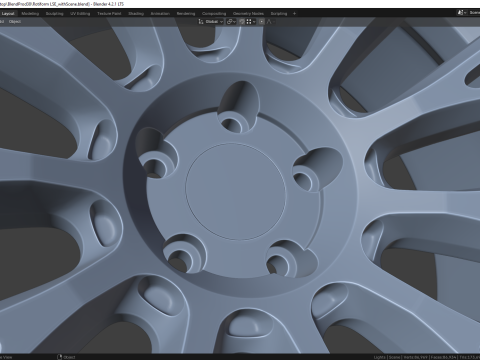Switch to the Layout workspace tab

point(8,14)
